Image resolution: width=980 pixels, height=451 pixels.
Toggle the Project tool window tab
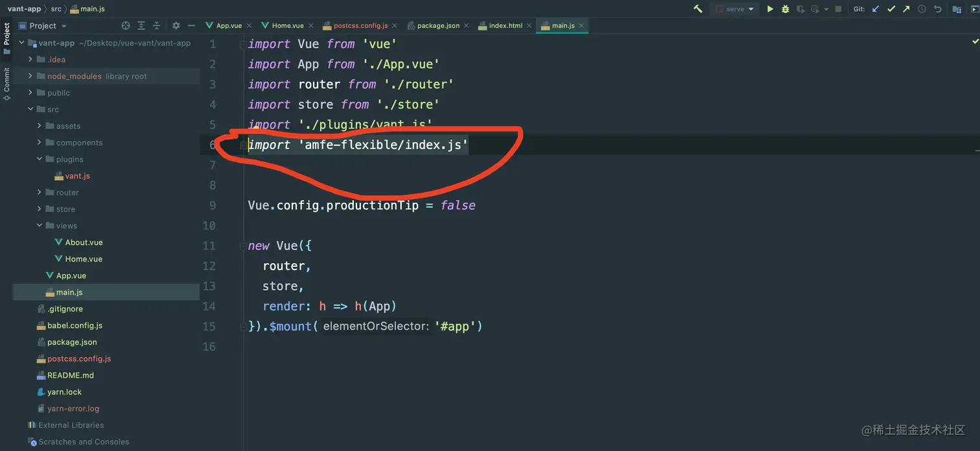(x=6, y=39)
